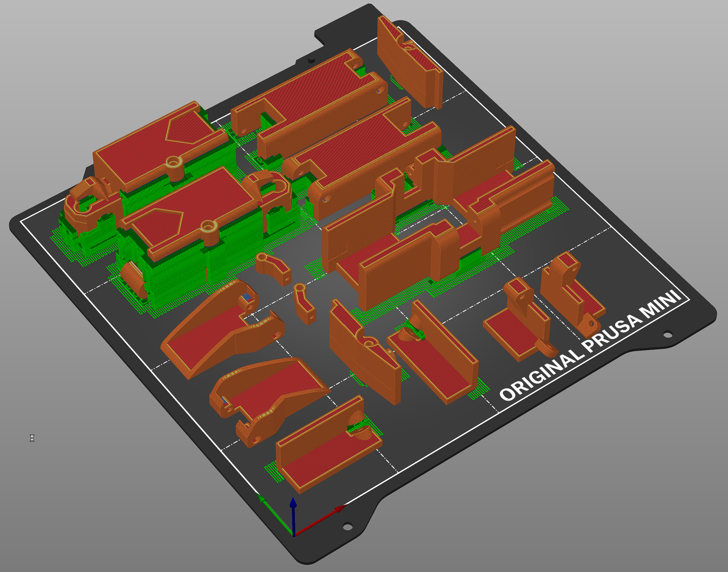
Task: Click the small round peg on the bed's rear edge
Action: [x=312, y=60]
